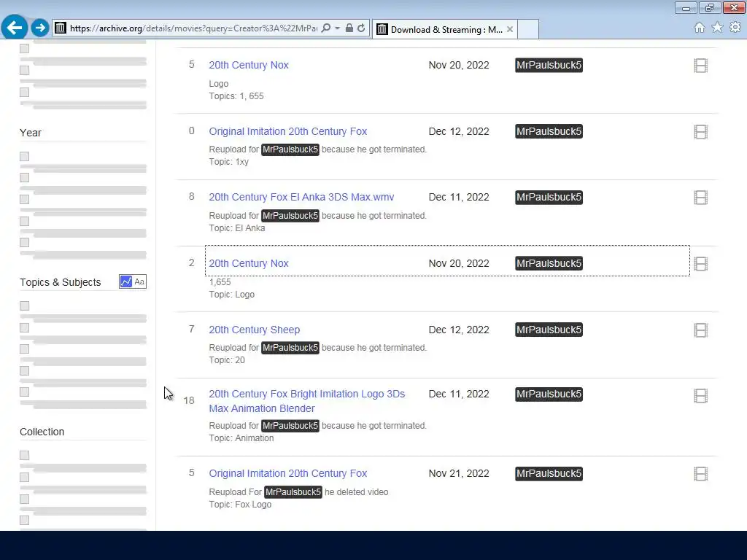This screenshot has height=560, width=747.
Task: Click the URL address field
Action: [x=193, y=28]
